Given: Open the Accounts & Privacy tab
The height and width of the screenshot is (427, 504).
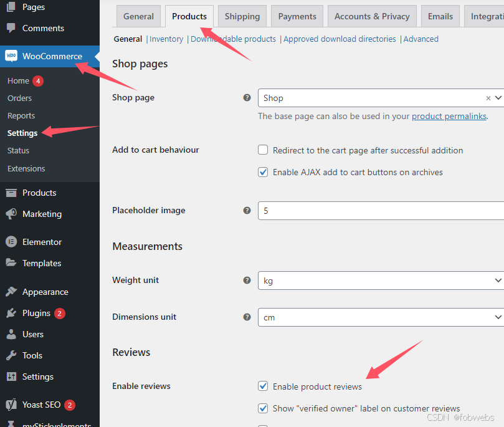Looking at the screenshot, I should coord(372,16).
